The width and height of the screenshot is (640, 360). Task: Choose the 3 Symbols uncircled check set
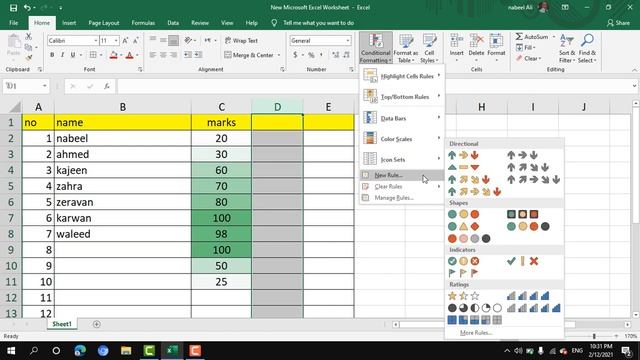[522, 261]
